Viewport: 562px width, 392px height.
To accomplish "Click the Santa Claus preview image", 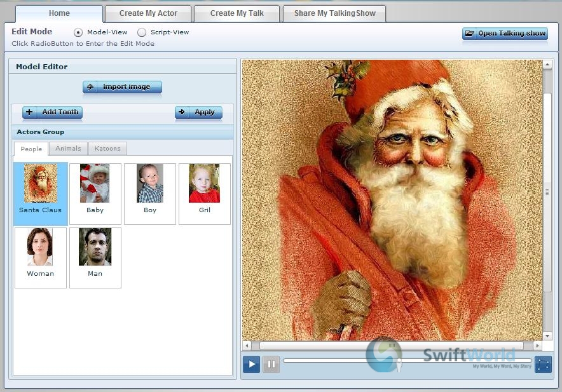I will [x=392, y=200].
